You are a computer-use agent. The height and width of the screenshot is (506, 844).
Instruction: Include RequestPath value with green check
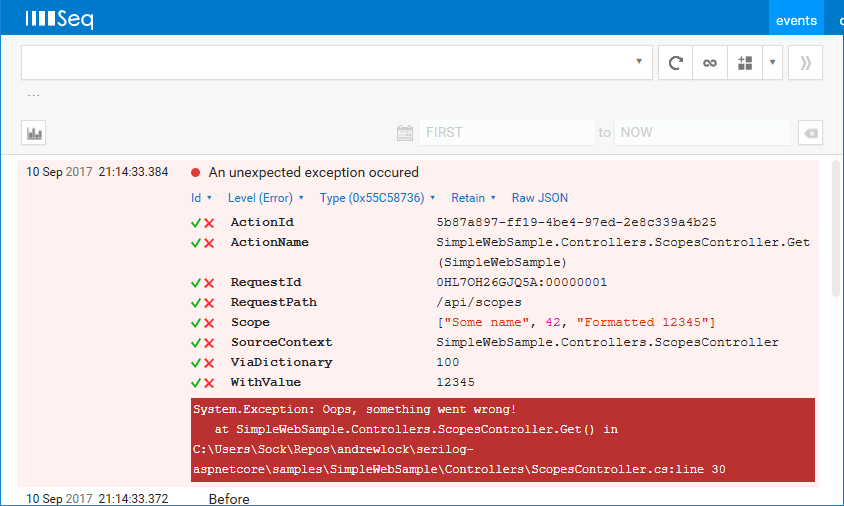[x=196, y=303]
